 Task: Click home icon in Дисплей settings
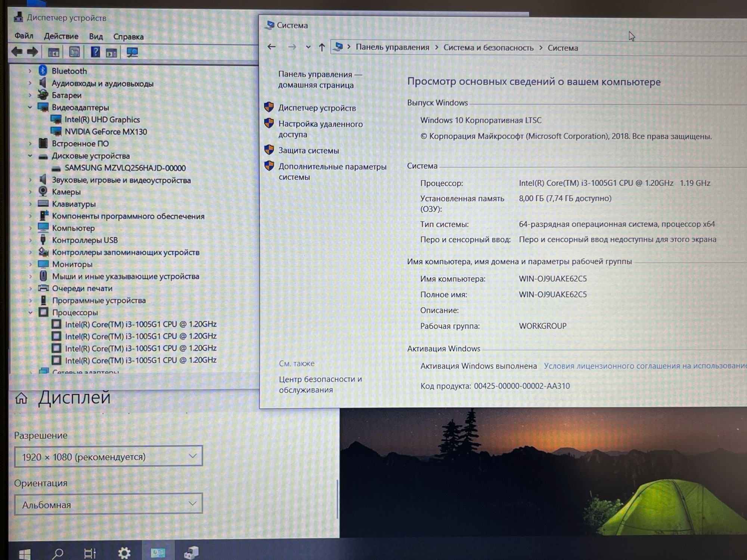pyautogui.click(x=21, y=398)
